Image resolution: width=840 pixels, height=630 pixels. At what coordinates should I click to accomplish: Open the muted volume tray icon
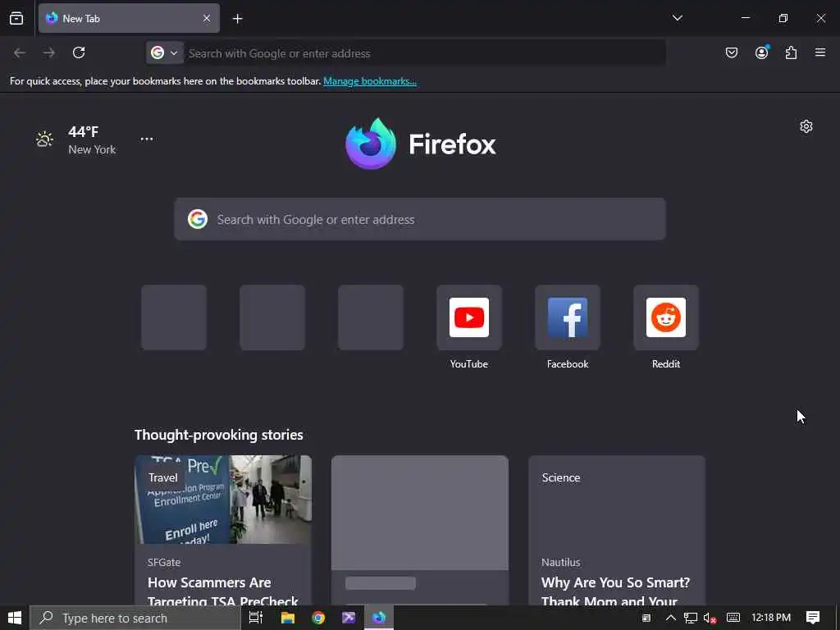pyautogui.click(x=710, y=618)
